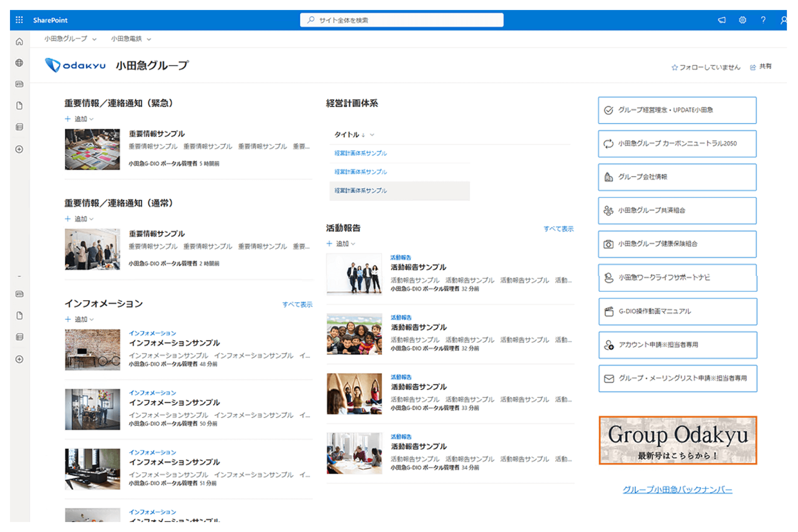The image size is (798, 532).
Task: Open 重要情報サンプル title in 緊急 section
Action: (x=157, y=134)
